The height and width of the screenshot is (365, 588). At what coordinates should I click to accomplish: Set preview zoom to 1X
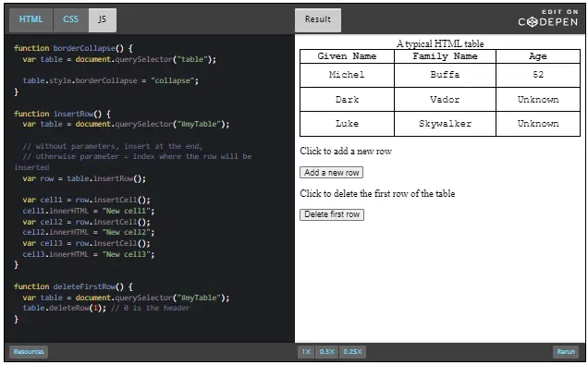click(x=306, y=352)
